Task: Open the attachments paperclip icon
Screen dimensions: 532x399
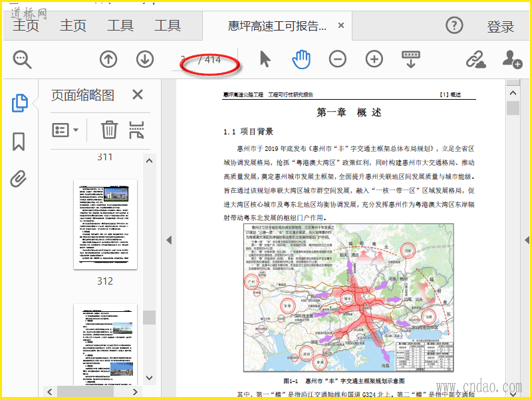Action: (19, 179)
